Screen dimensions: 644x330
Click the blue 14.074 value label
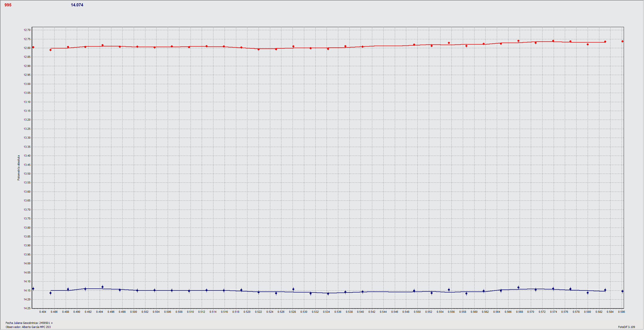77,5
